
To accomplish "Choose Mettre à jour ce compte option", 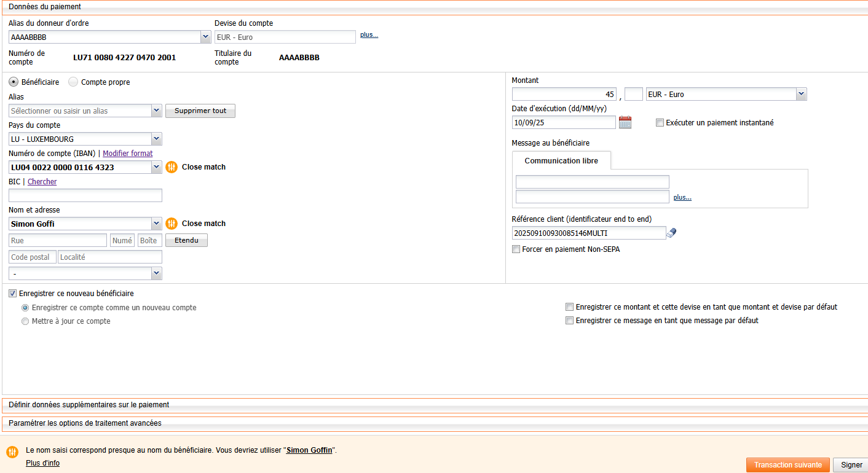I will [25, 321].
